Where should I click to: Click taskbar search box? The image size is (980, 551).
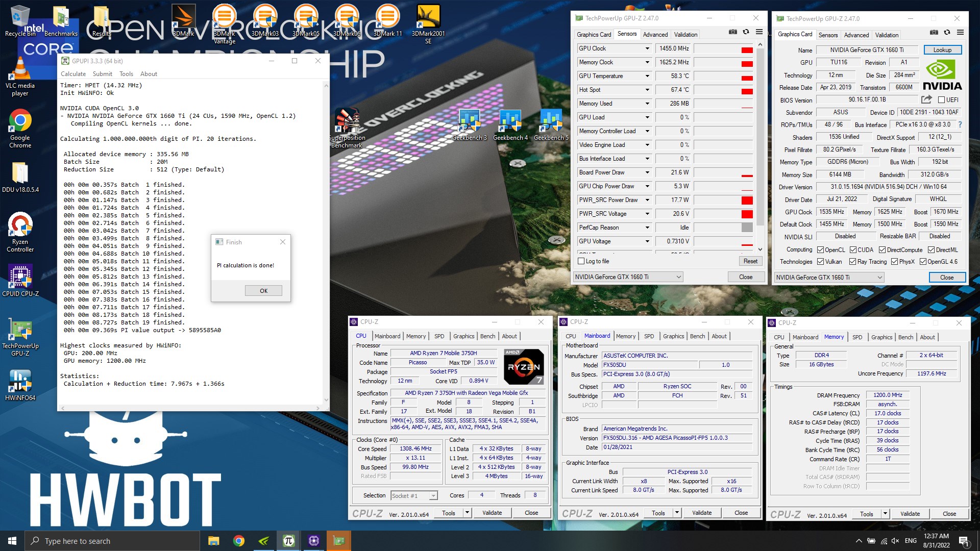click(112, 541)
